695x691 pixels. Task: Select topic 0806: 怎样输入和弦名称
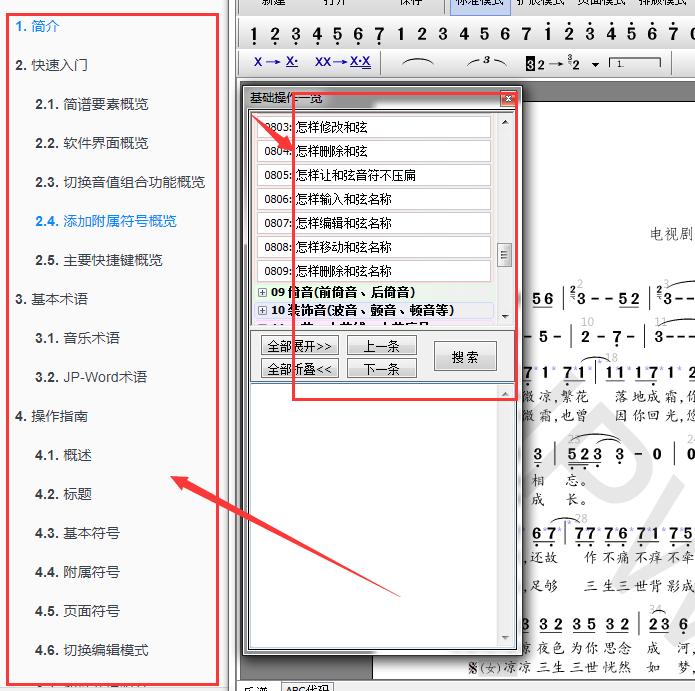pos(374,199)
